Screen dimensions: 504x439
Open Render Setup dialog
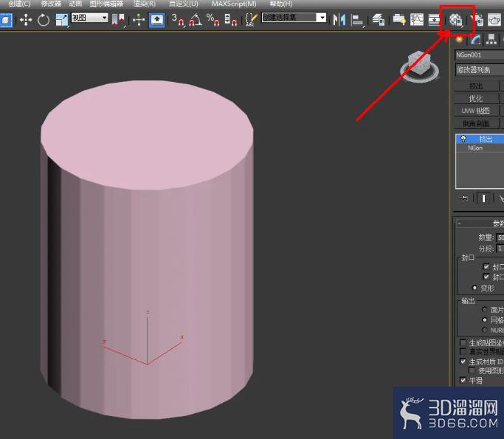coord(477,20)
